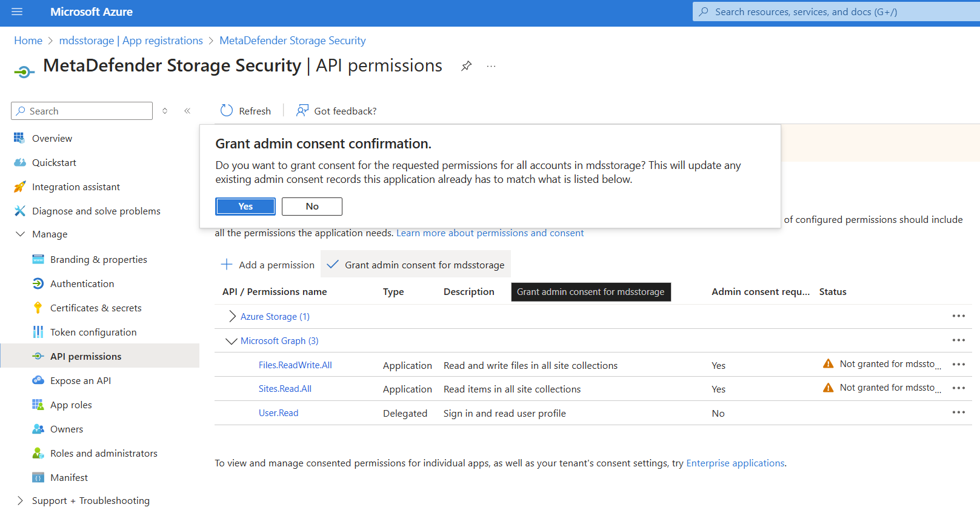Click the Expose an API cloud icon
980x513 pixels.
38,380
